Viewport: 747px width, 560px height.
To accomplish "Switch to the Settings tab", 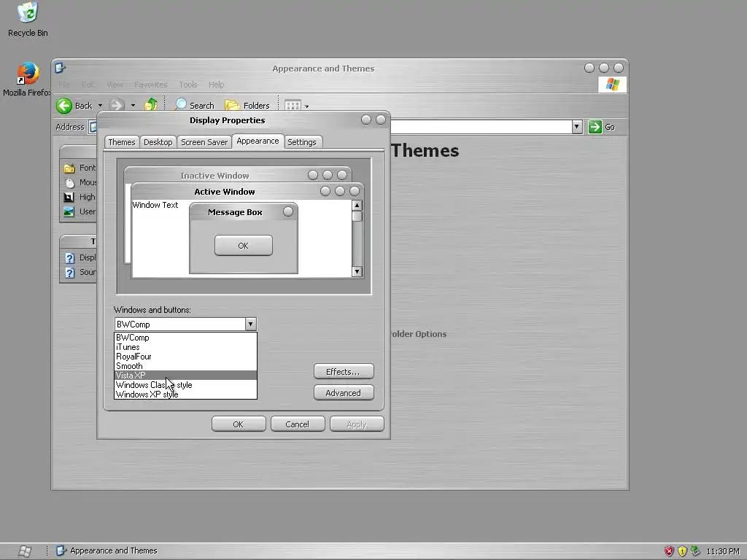I will click(x=302, y=142).
